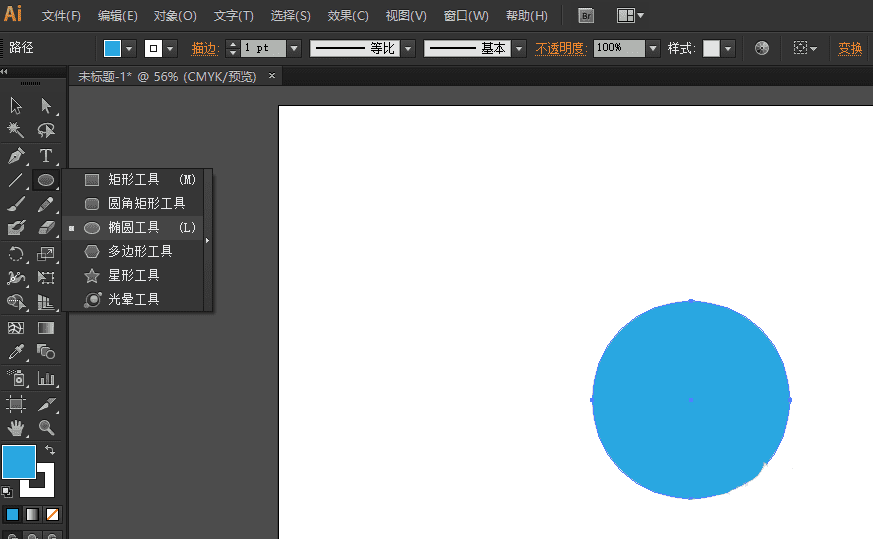Choose the Direct Selection white arrow tool
Image resolution: width=873 pixels, height=539 pixels.
pos(46,105)
